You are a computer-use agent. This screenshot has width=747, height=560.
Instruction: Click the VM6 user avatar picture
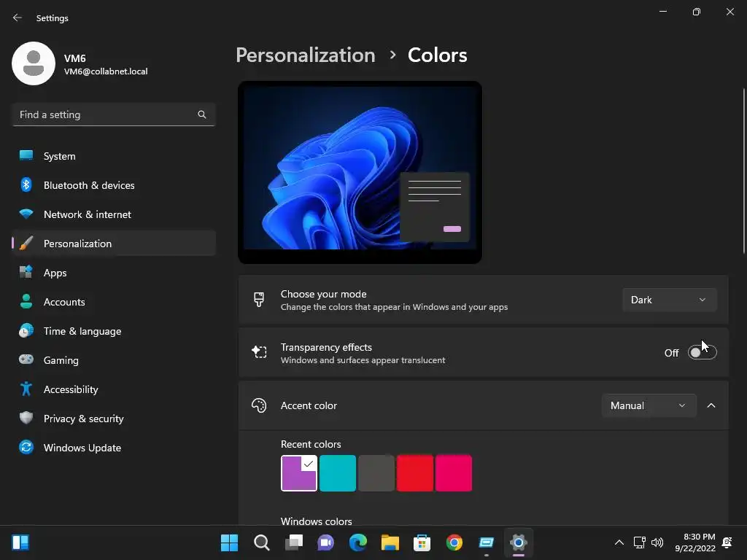pos(34,63)
